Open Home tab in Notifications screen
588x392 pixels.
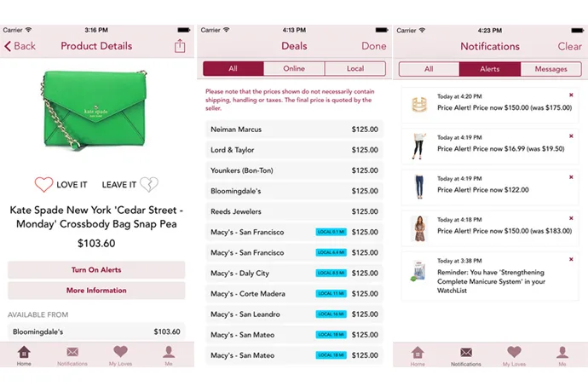pyautogui.click(x=418, y=356)
